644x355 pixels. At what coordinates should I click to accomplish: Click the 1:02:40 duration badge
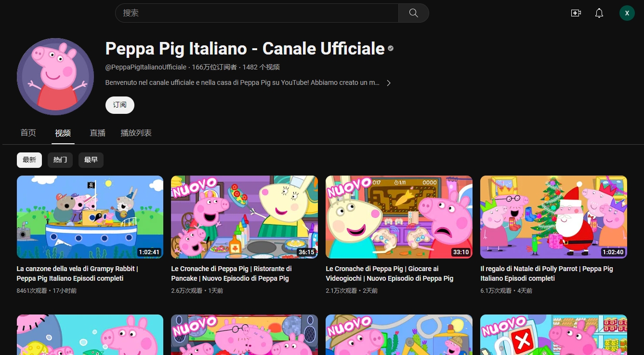click(x=613, y=252)
